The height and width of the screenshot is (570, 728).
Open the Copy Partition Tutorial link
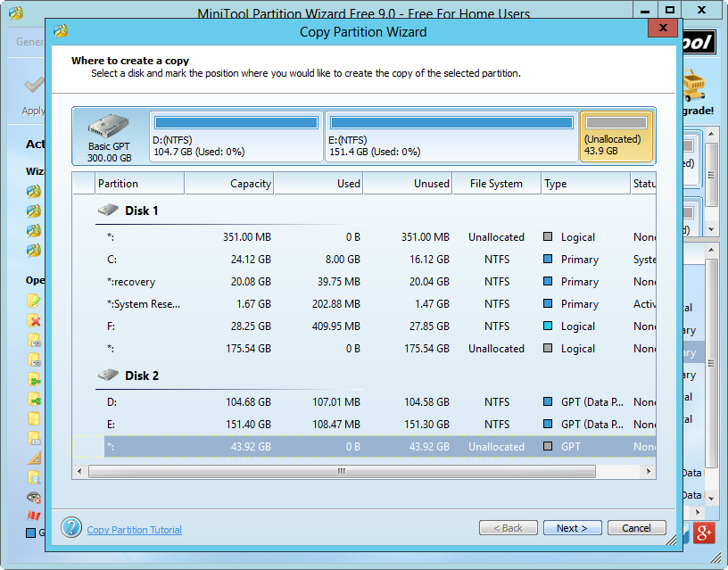coord(134,530)
